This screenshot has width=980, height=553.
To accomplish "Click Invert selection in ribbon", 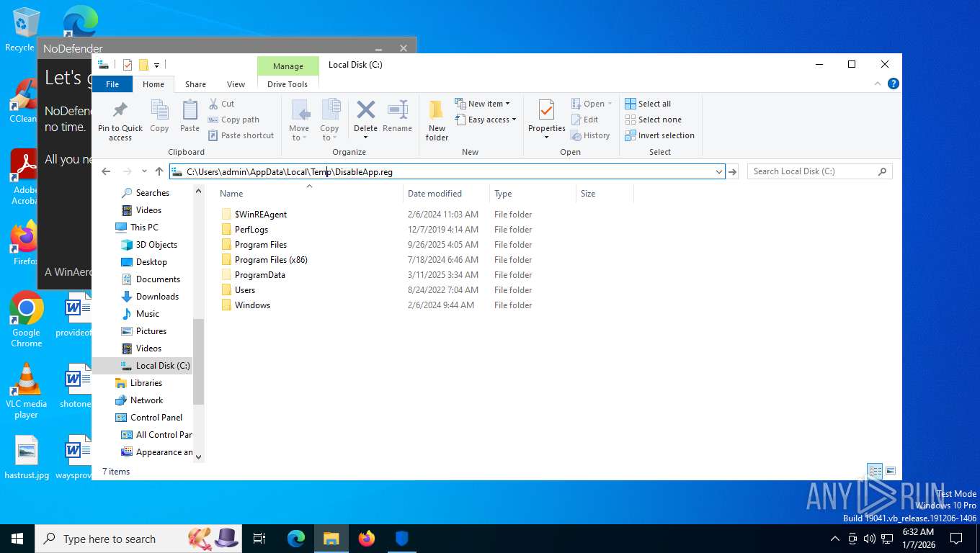I will 659,135.
